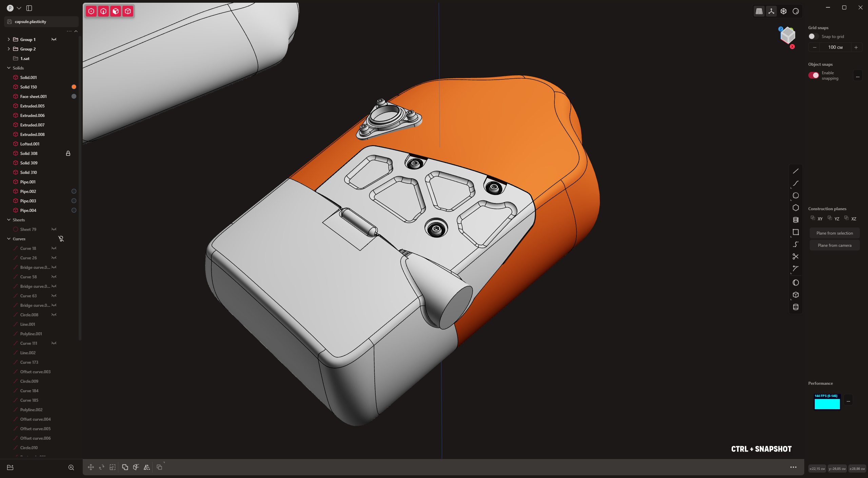Collapse the Sheets section

[9, 220]
